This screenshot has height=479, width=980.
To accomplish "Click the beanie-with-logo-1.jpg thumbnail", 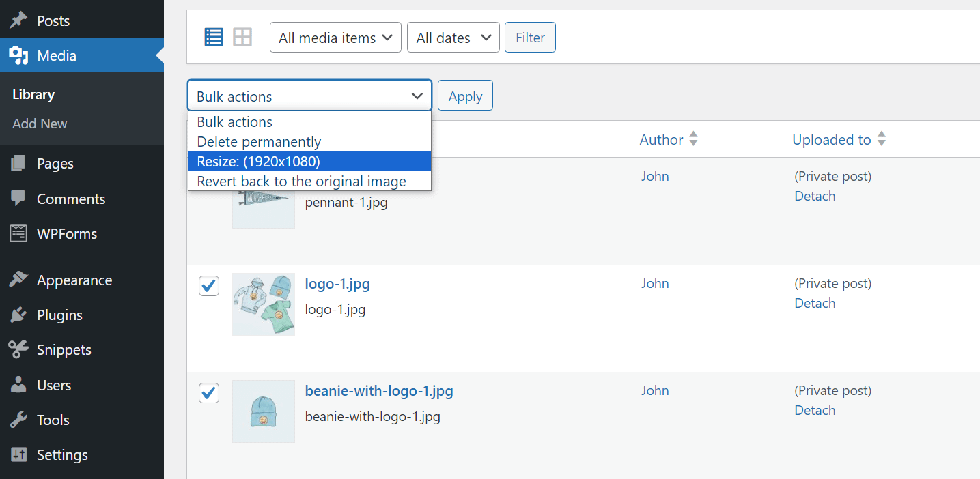I will pos(263,411).
